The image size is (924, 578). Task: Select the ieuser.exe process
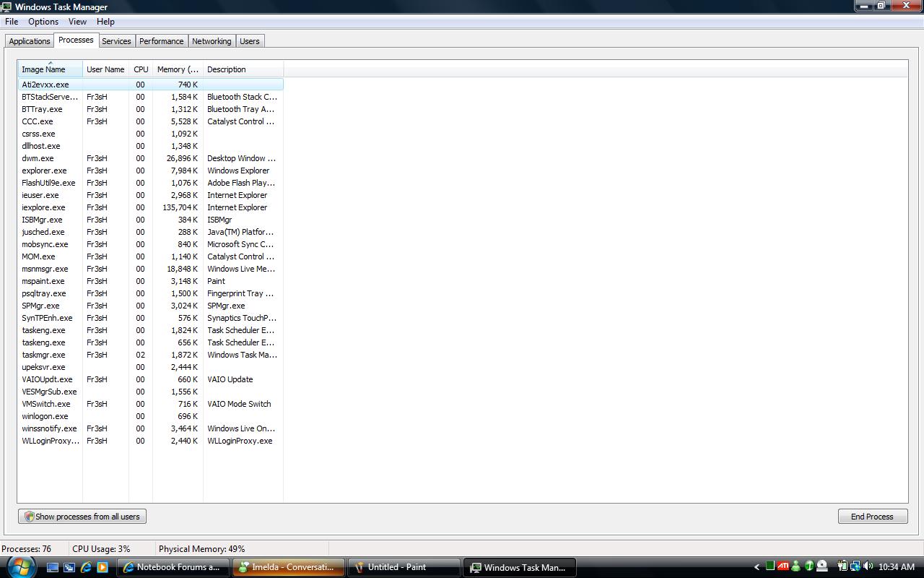(150, 195)
